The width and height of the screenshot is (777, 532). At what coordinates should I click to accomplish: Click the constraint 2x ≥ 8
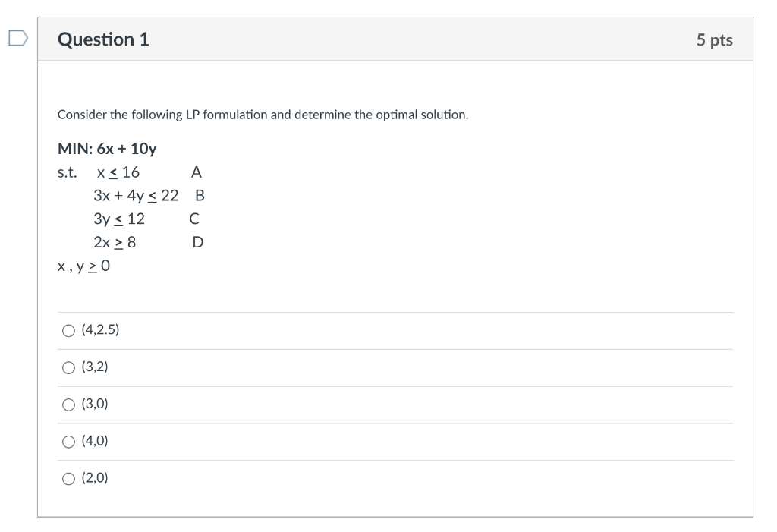coord(115,242)
